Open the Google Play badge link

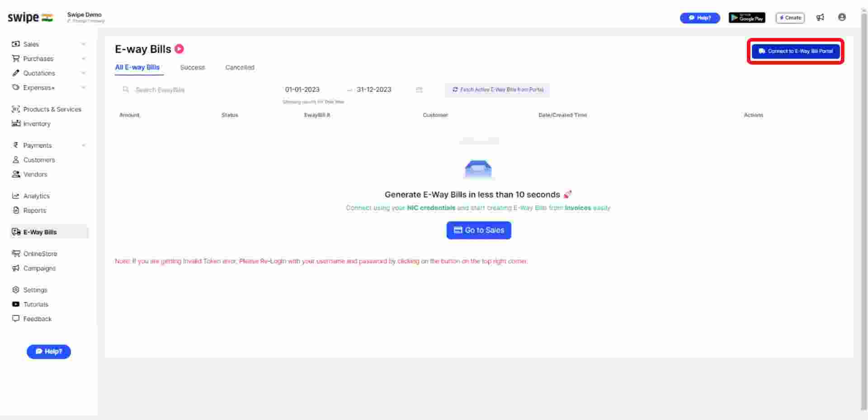coord(747,18)
